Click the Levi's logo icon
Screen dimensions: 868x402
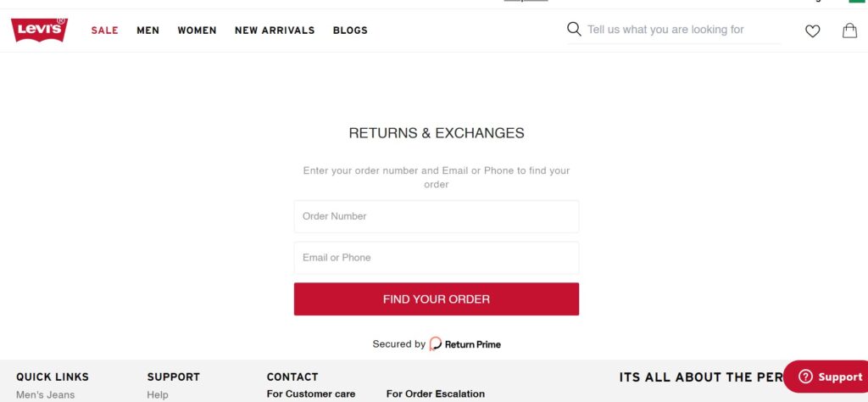pyautogui.click(x=39, y=30)
